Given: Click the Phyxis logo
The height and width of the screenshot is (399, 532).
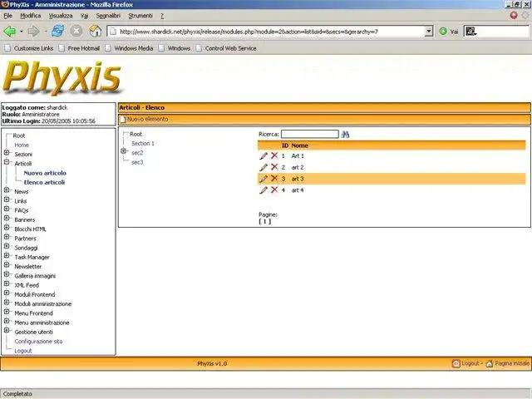Looking at the screenshot, I should pos(62,77).
